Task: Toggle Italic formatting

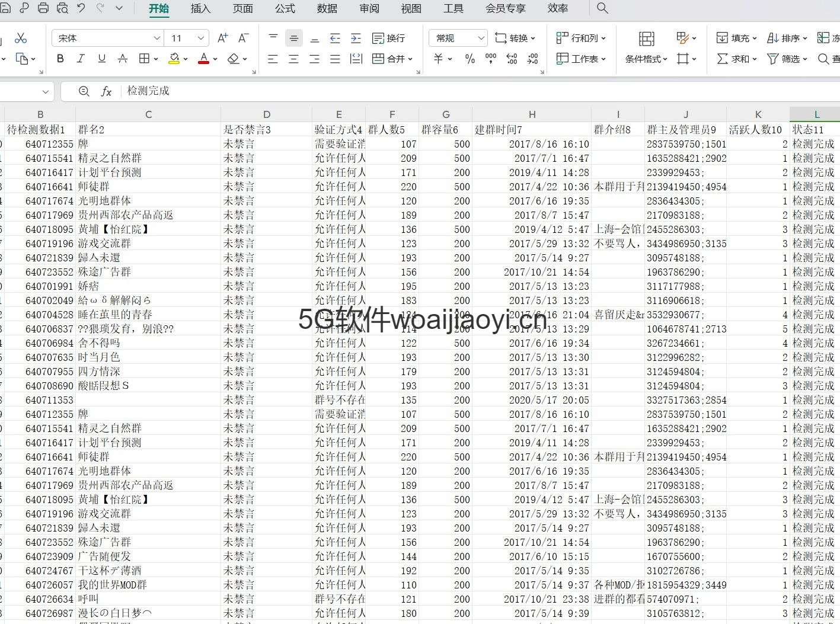Action: tap(81, 59)
